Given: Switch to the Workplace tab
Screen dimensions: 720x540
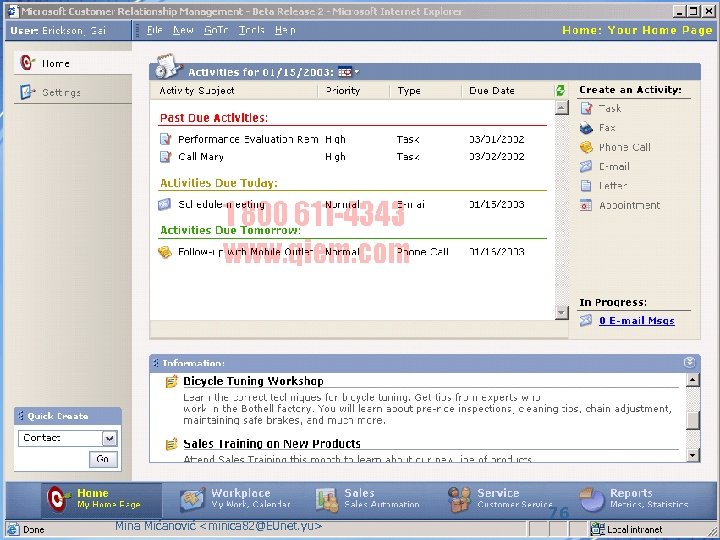Looking at the screenshot, I should click(x=235, y=499).
